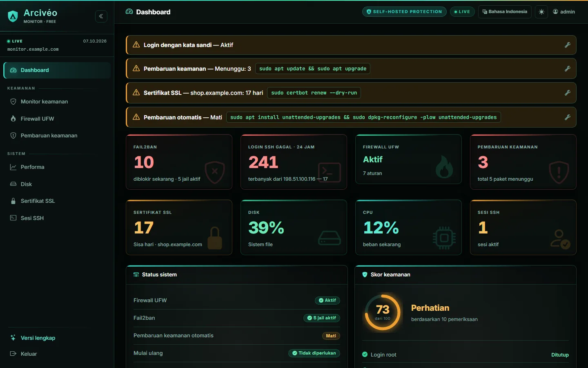Click wrench icon on Sertifikat SSL alert
Viewport: 588px width, 368px height.
coord(568,93)
